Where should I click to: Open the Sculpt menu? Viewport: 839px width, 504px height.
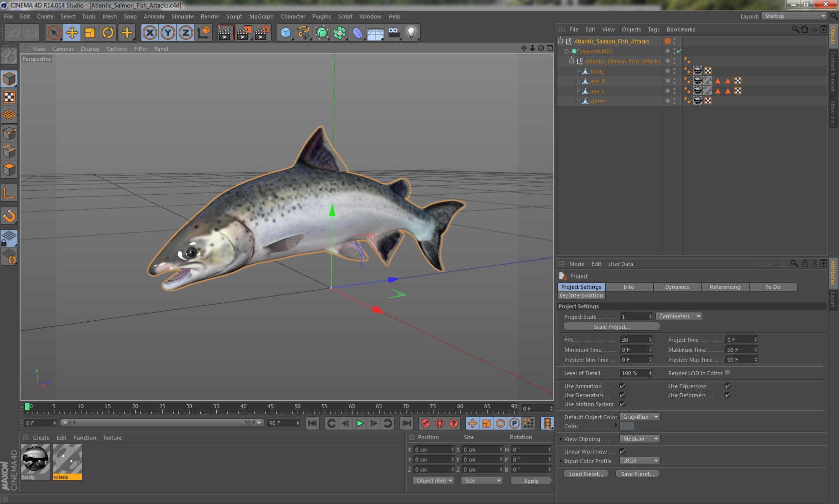point(234,16)
